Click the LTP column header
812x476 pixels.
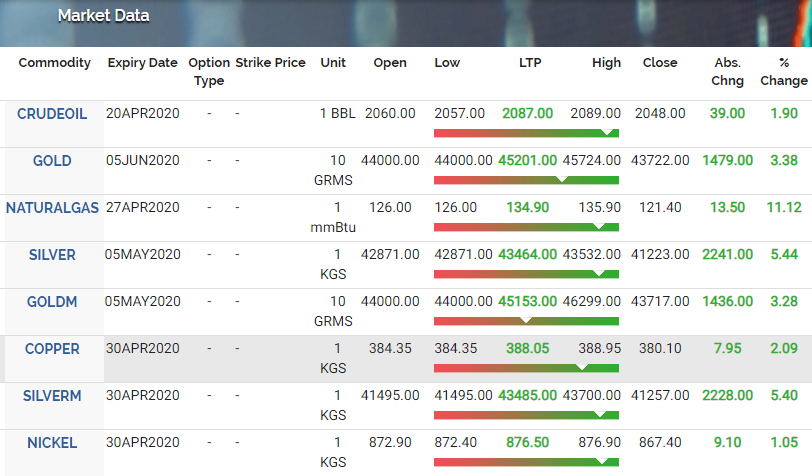pos(529,63)
